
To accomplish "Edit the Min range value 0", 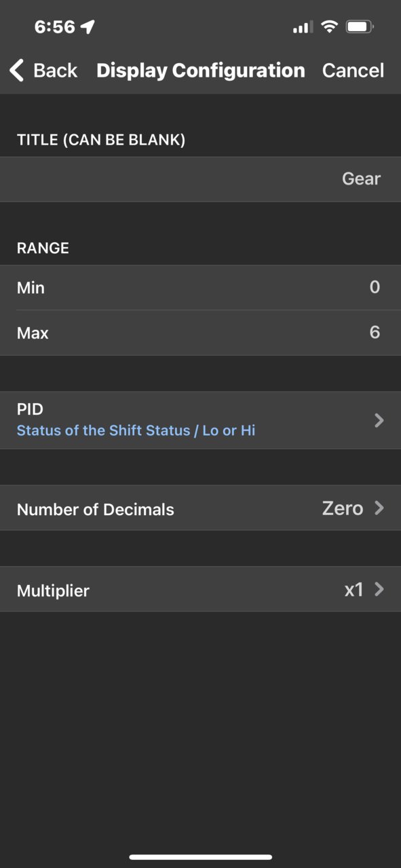I will click(x=200, y=288).
